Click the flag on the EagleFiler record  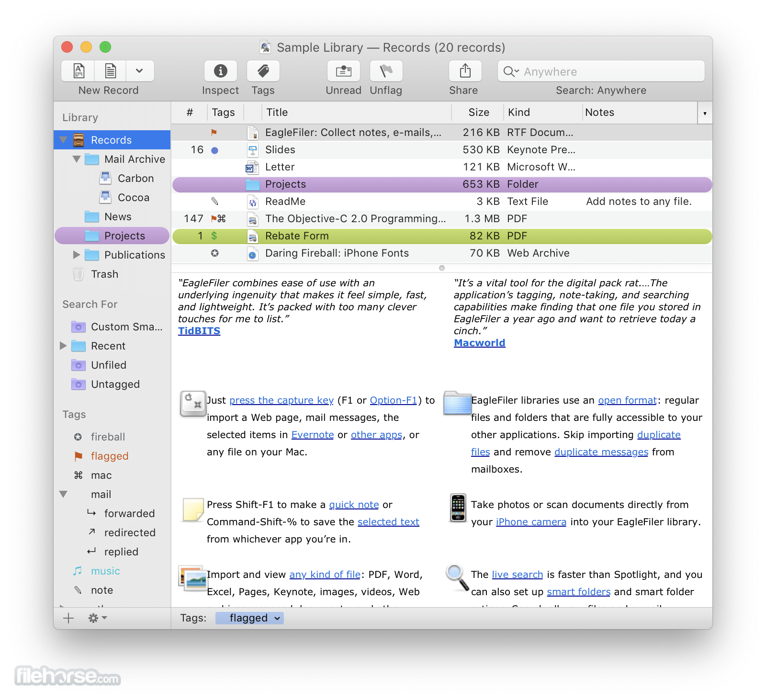point(214,132)
